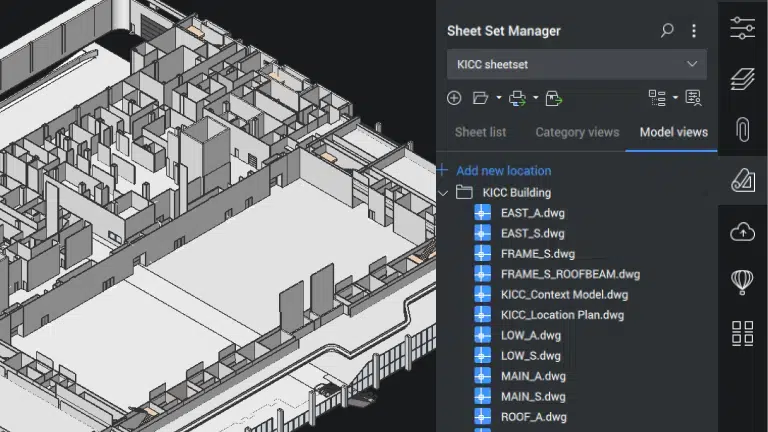Click the Add new location link
The height and width of the screenshot is (432, 768).
pyautogui.click(x=503, y=171)
